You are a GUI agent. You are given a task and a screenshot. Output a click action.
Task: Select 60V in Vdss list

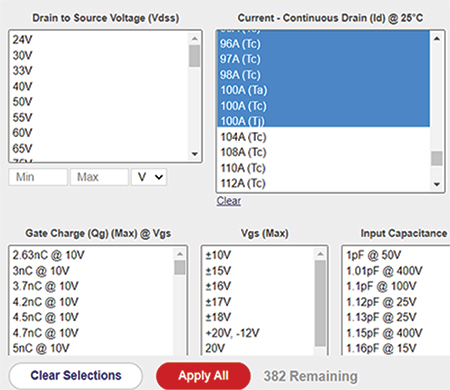[99, 133]
